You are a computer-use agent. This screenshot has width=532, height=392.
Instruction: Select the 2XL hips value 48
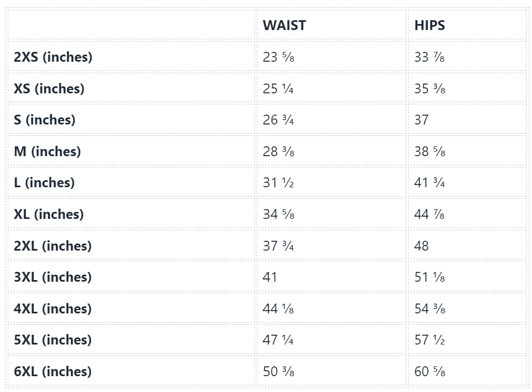[422, 246]
